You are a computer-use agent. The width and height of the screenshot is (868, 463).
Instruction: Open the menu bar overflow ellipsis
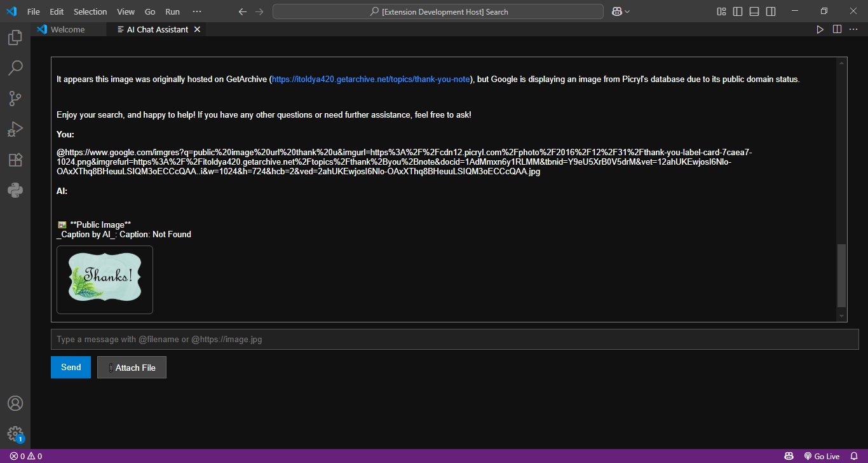[x=196, y=11]
